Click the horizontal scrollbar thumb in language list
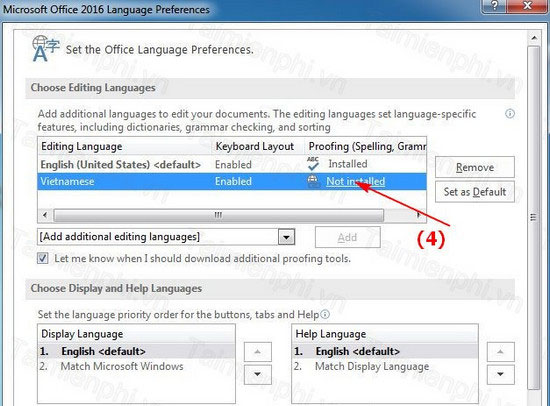Screen dimensions: 550x406 [x=218, y=215]
